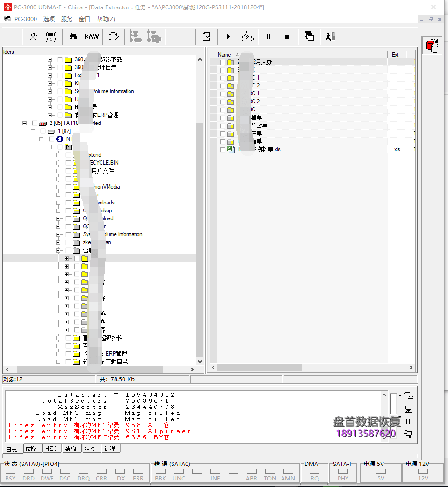Open the 选项 menu
The height and width of the screenshot is (487, 448).
point(49,19)
